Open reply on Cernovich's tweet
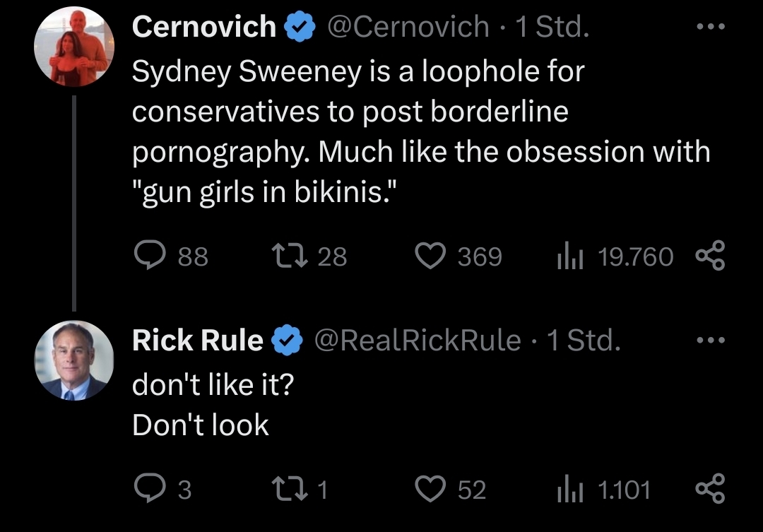763x532 pixels. (x=171, y=256)
